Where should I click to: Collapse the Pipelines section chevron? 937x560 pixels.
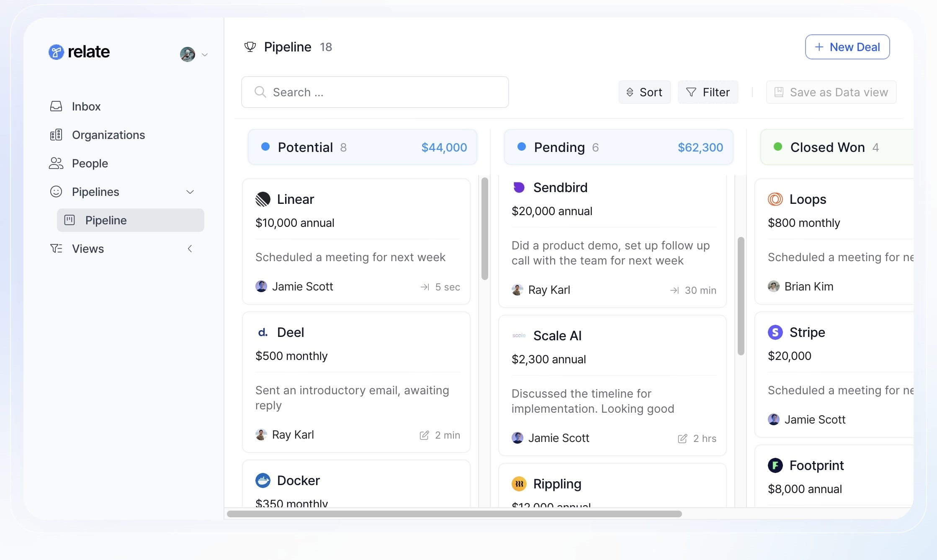(190, 192)
